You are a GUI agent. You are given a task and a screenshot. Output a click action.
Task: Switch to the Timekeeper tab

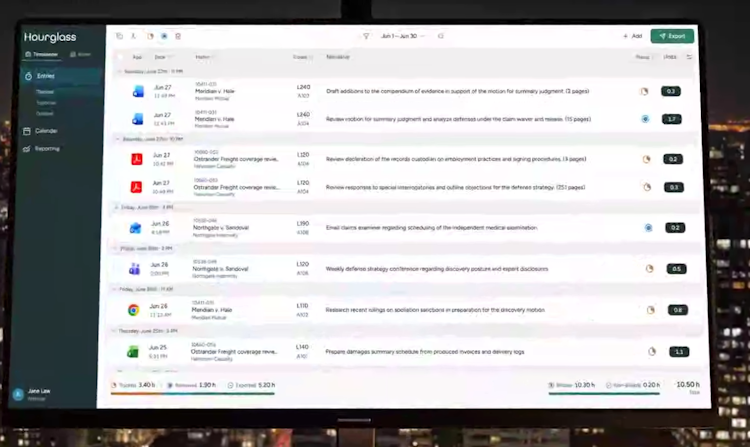point(42,55)
